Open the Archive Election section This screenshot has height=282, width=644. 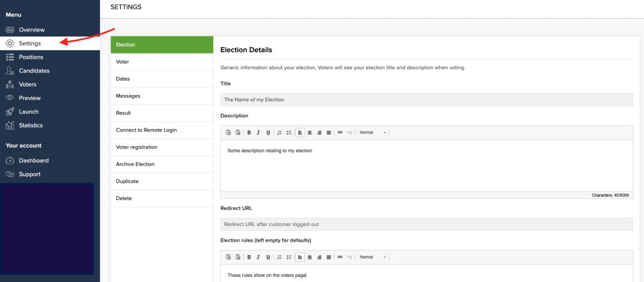point(162,164)
